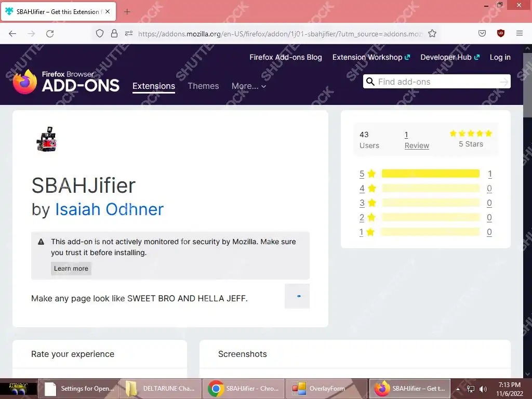
Task: Open author Isaiah Odhner's profile
Action: 109,209
